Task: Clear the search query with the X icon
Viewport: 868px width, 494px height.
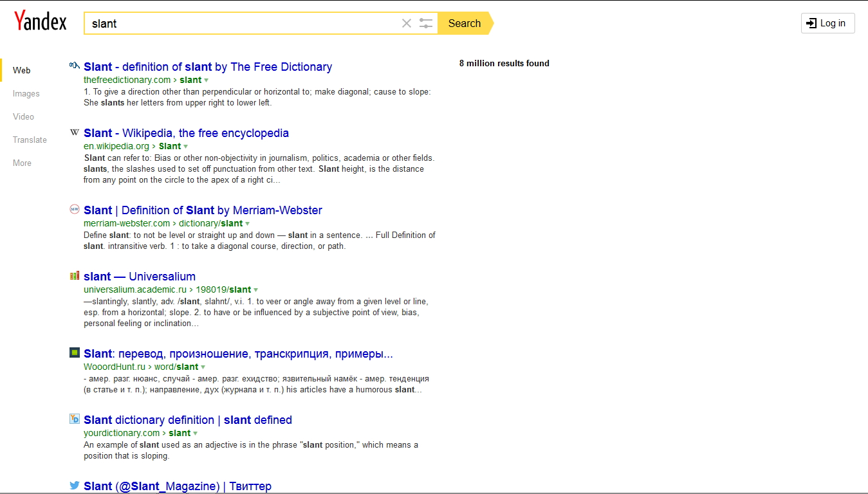Action: [x=407, y=23]
